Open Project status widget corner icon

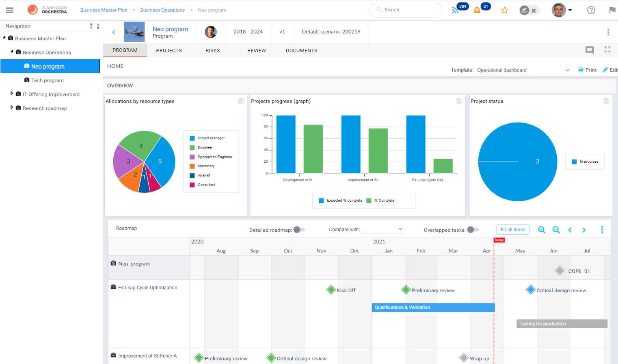[x=607, y=101]
